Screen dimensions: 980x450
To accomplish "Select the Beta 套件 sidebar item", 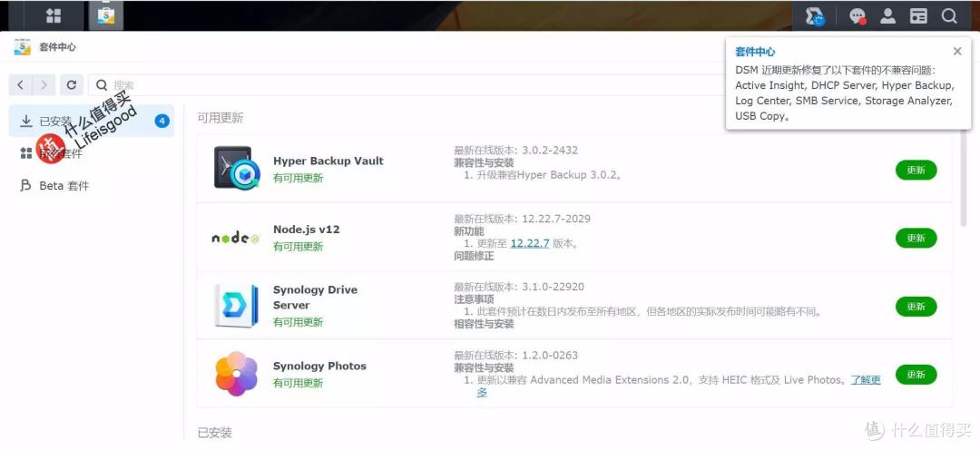I will point(92,186).
